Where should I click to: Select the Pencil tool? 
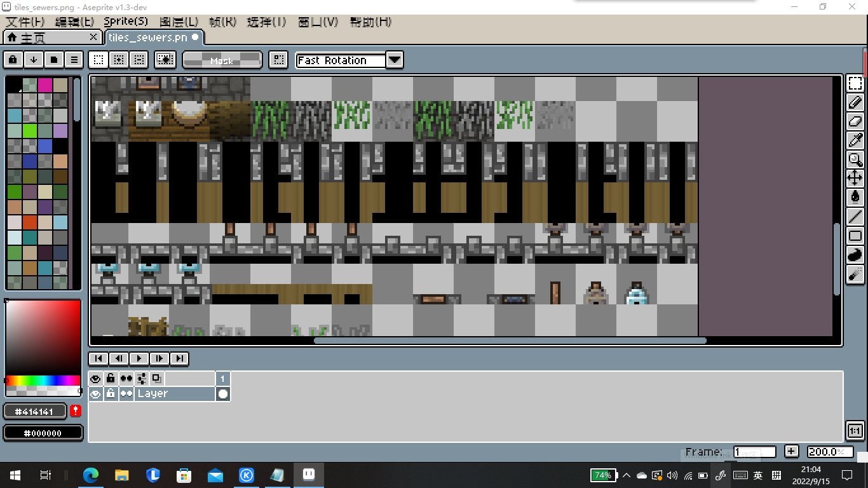(855, 102)
